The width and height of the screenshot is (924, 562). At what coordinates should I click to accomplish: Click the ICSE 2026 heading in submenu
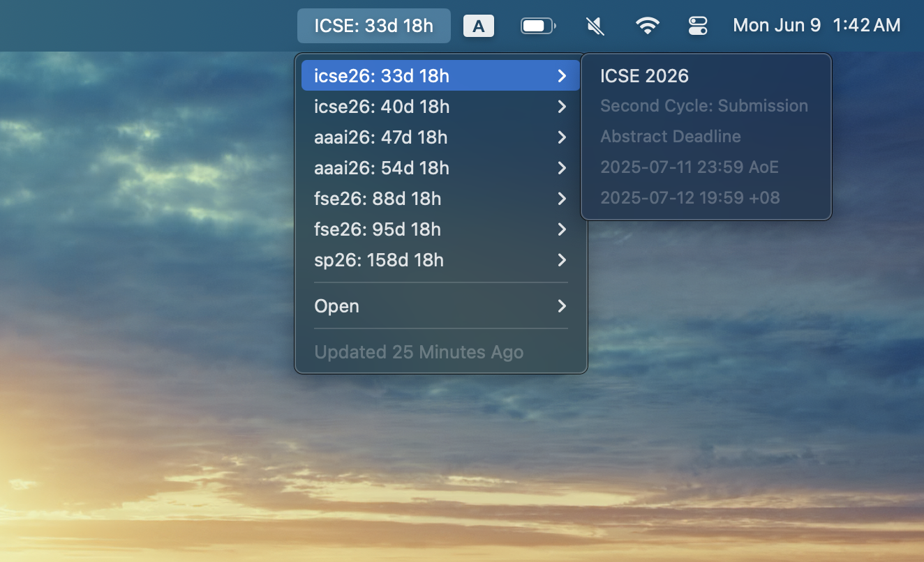(643, 76)
